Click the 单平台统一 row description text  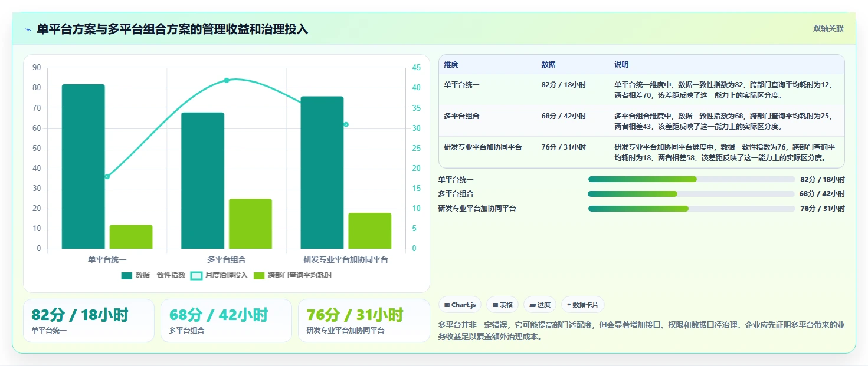click(724, 90)
